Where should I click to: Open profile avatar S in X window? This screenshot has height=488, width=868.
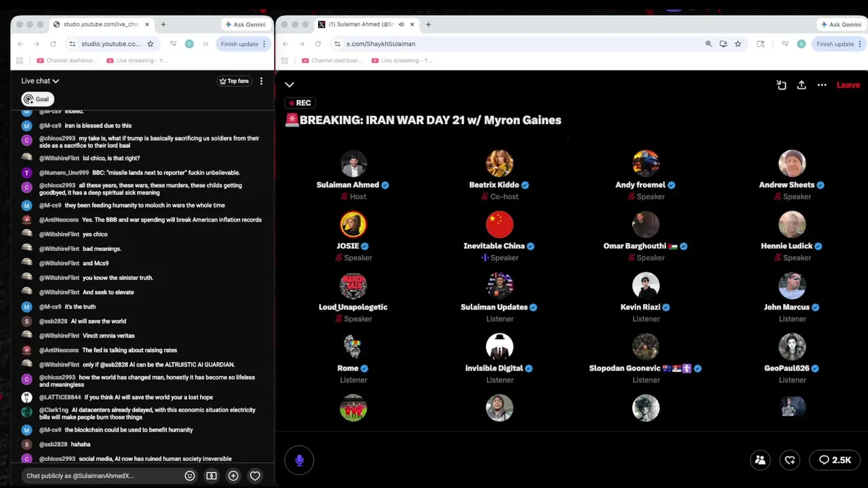click(802, 44)
